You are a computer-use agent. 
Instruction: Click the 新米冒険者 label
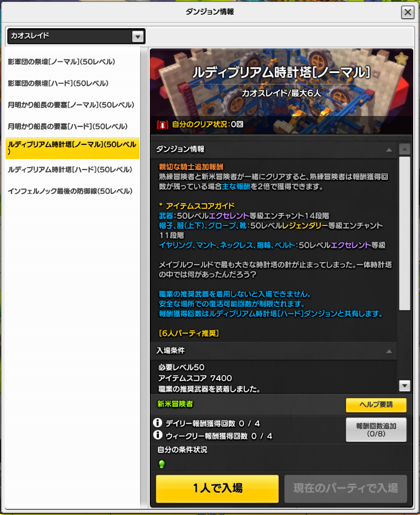pos(175,404)
